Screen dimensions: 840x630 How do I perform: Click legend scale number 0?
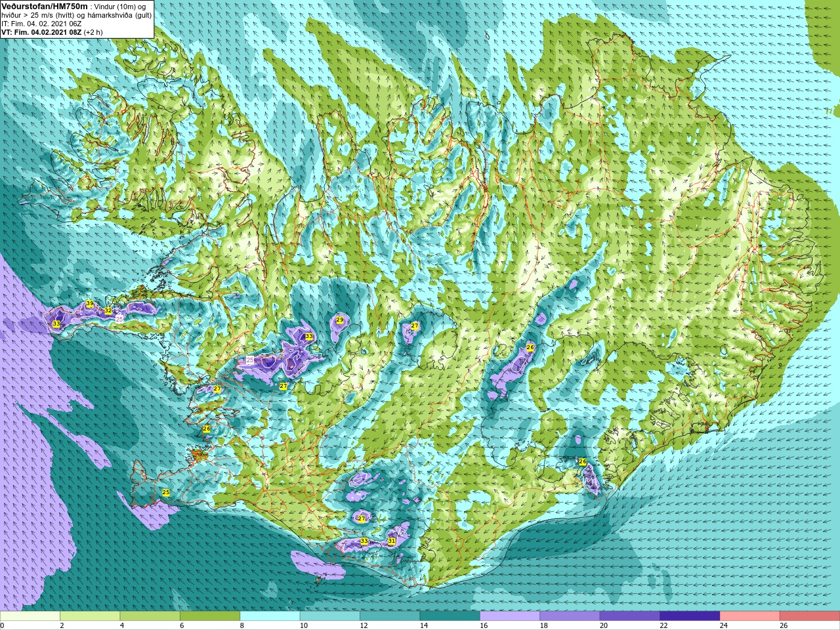point(2,625)
